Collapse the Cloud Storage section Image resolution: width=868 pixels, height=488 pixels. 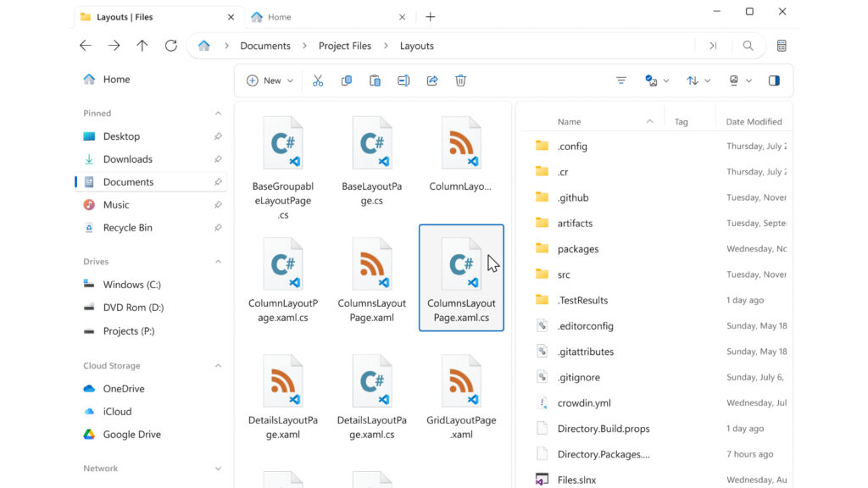[x=218, y=366]
